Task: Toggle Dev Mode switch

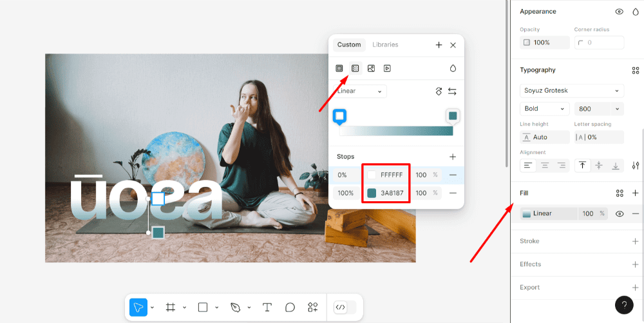Action: pos(345,308)
